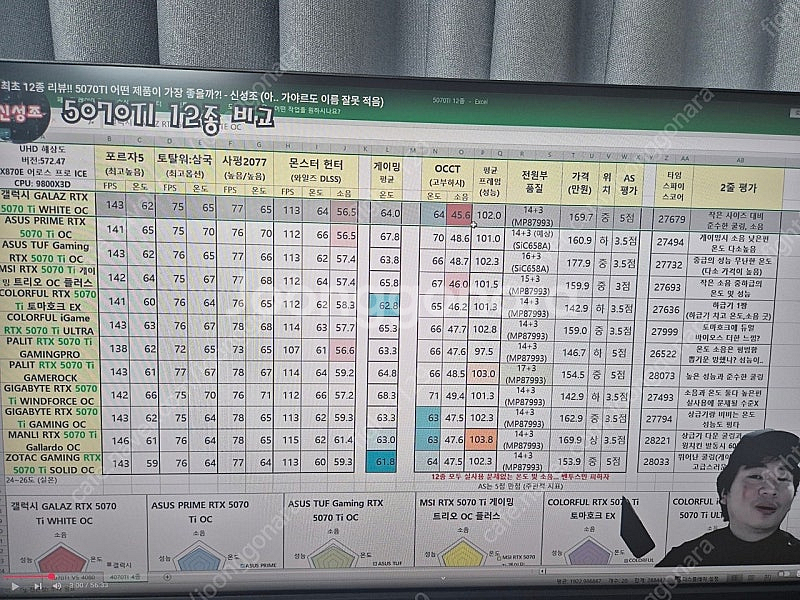Select the 토탈워:삼국 column header
Screen dimensions: 800x600
click(185, 165)
